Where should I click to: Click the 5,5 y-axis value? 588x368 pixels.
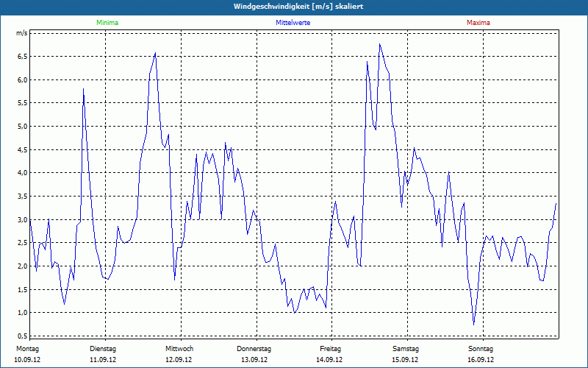click(x=23, y=103)
